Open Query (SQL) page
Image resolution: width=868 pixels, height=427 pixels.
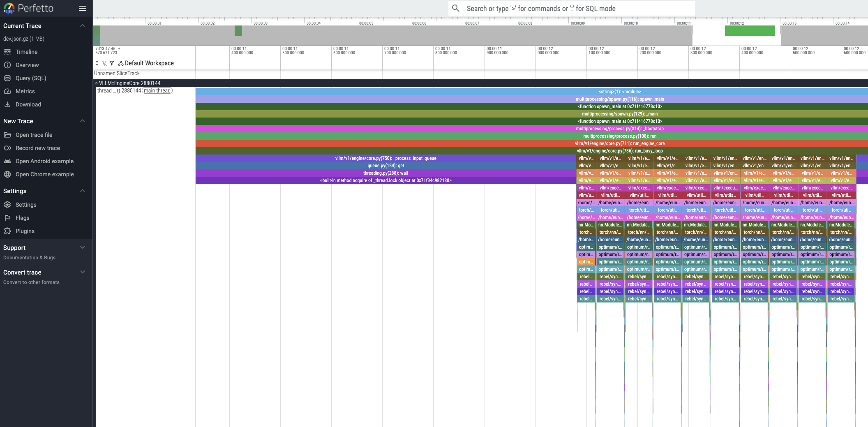pos(31,78)
